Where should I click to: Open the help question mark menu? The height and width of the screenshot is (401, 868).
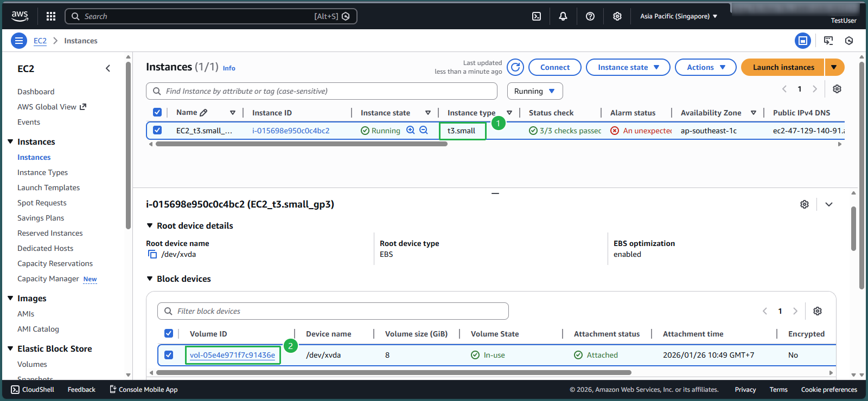click(x=590, y=16)
